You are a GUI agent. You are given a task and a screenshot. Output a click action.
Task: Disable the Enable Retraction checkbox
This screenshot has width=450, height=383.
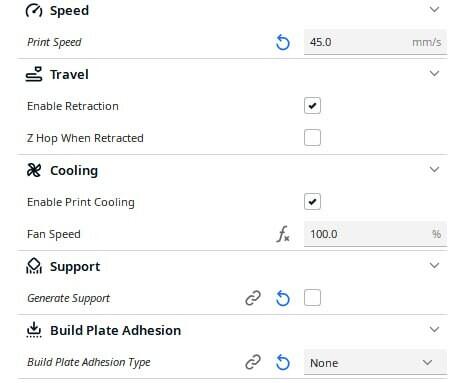312,106
